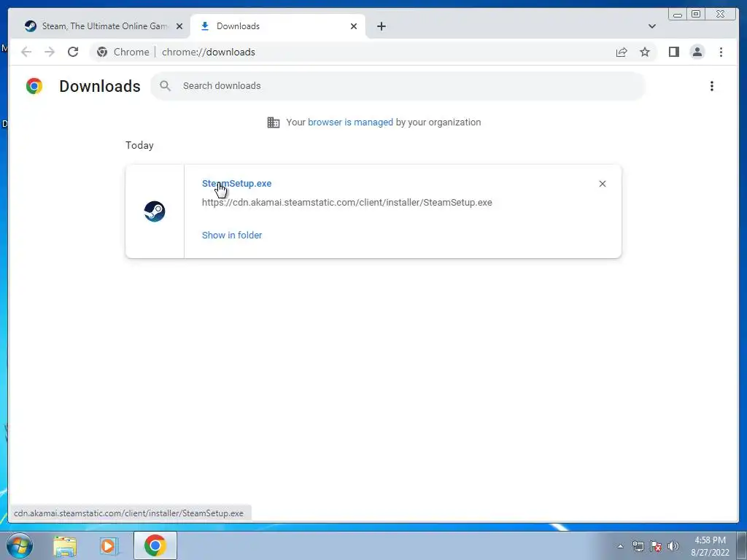The height and width of the screenshot is (560, 747).
Task: Open the browser is managed link
Action: (x=350, y=122)
